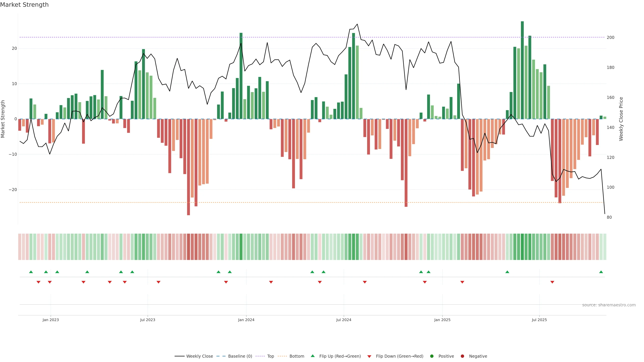Click the Jan 2024 x-axis label
Image resolution: width=644 pixels, height=362 pixels.
coord(246,320)
